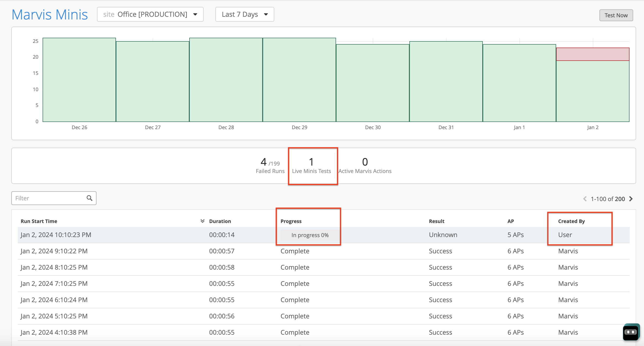Viewport: 644px width, 346px height.
Task: Click the red failed segment of Jan 2 bar
Action: [x=593, y=54]
